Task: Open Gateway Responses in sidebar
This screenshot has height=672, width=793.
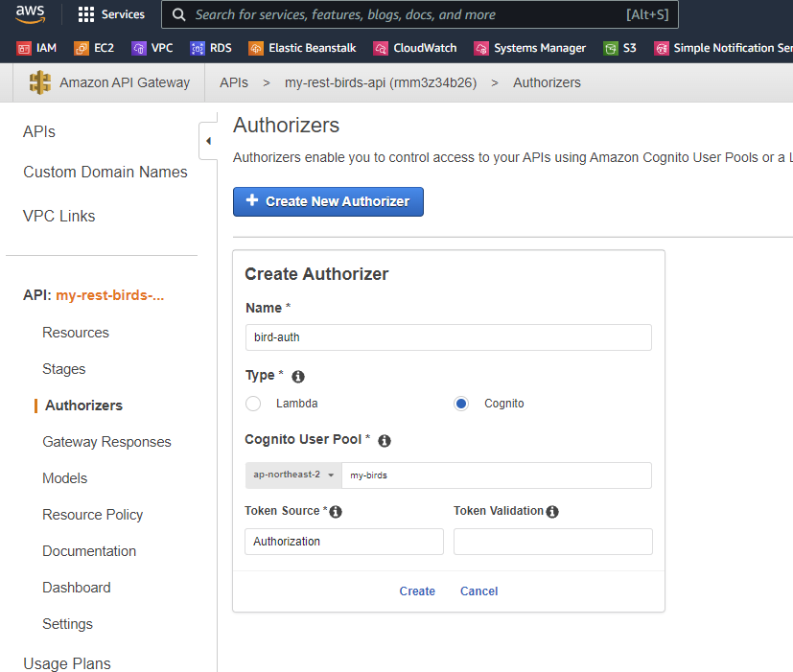Action: [106, 442]
